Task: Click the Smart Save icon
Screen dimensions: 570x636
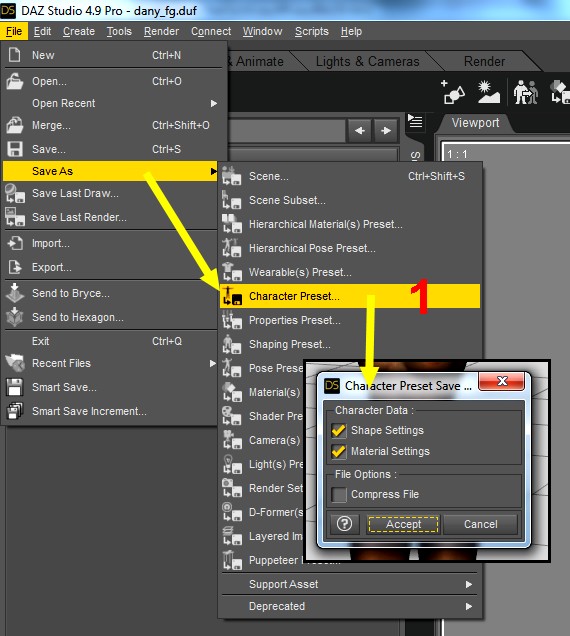Action: click(15, 387)
